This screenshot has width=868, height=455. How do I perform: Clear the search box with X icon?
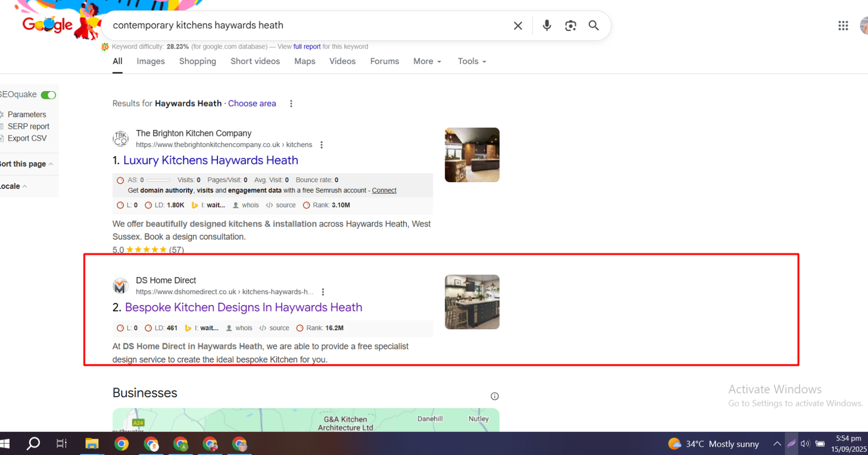(x=518, y=25)
